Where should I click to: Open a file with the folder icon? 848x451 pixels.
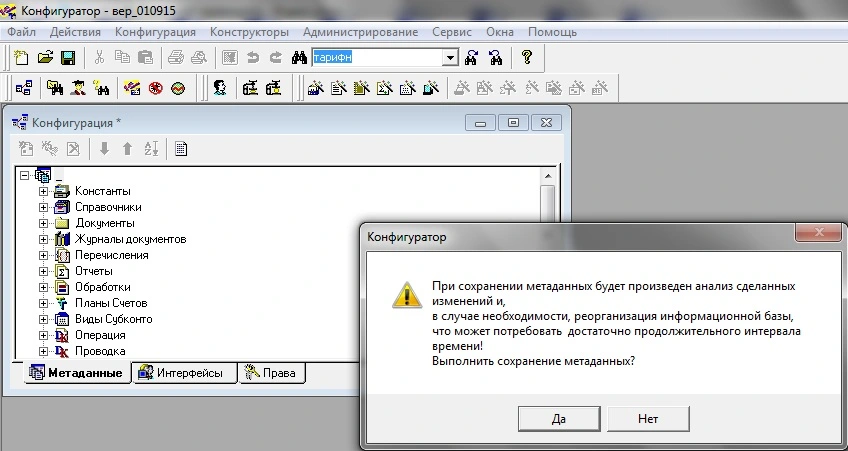coord(45,58)
